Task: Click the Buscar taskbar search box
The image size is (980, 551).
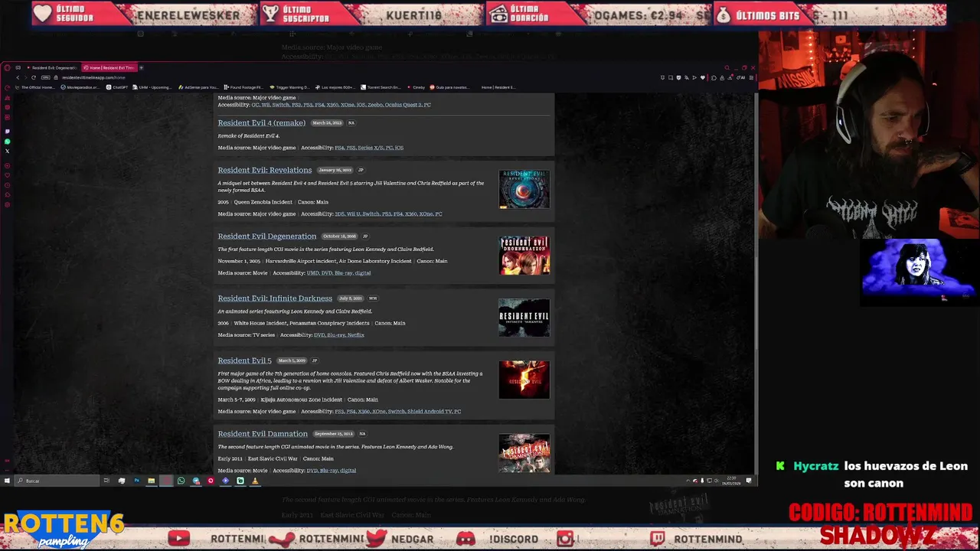Action: pyautogui.click(x=57, y=481)
